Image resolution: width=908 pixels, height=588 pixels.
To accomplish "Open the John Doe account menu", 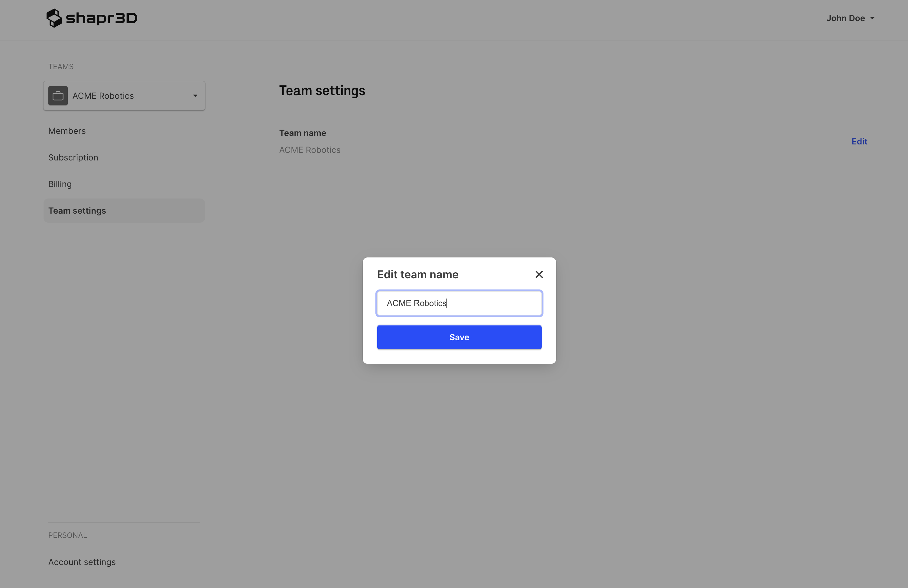I will pos(850,18).
